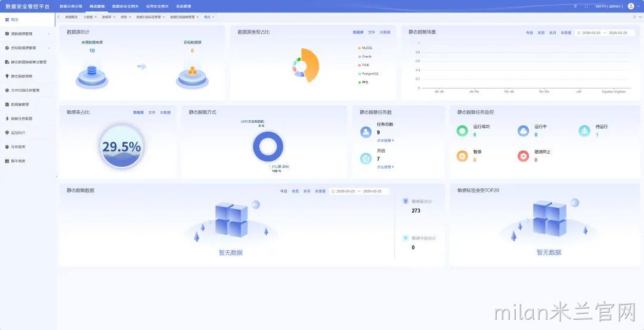Select 大数据 filter in 数据源类型占比 card
This screenshot has height=330, width=644.
pyautogui.click(x=385, y=32)
